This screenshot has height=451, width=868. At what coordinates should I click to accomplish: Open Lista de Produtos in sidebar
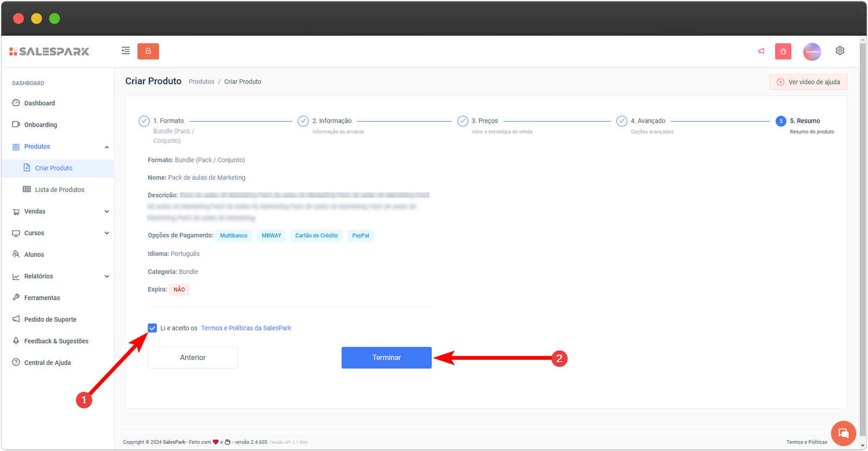tap(59, 190)
